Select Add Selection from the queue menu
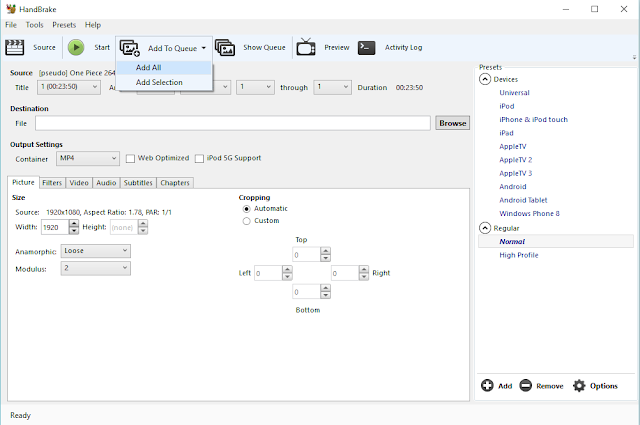This screenshot has height=425, width=640. (x=164, y=82)
